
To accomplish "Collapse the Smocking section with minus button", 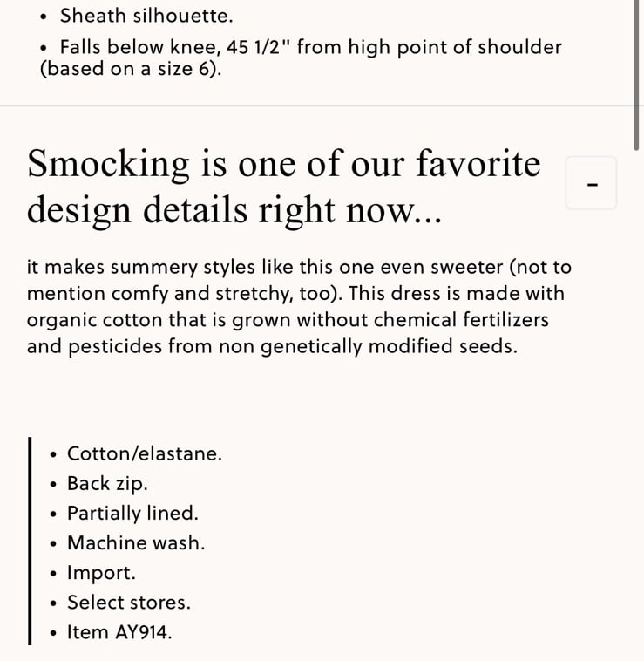I will click(592, 183).
